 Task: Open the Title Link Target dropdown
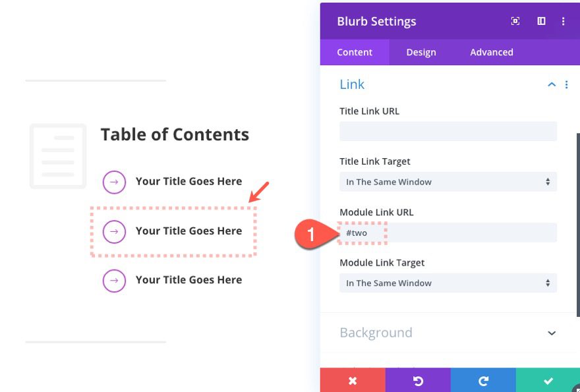point(448,182)
